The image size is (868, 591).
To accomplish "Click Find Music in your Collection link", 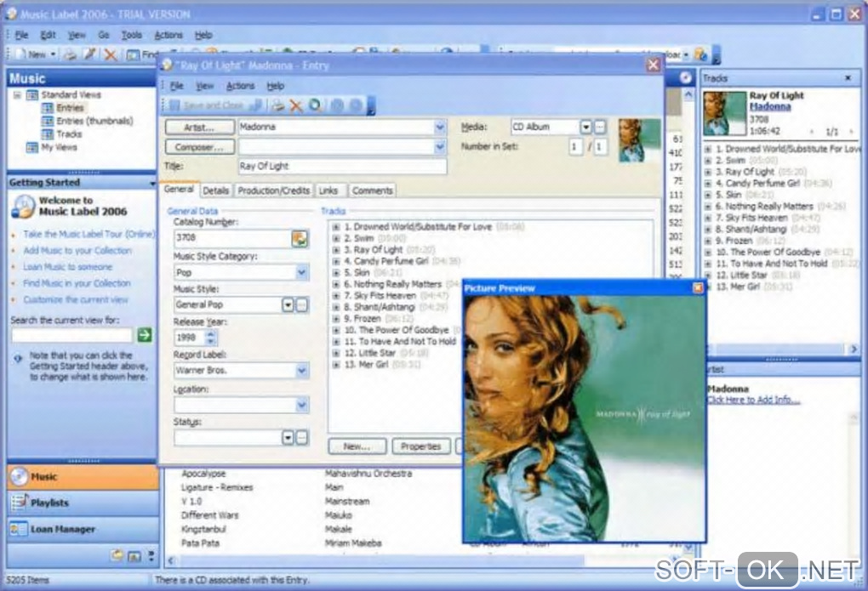I will pos(77,283).
